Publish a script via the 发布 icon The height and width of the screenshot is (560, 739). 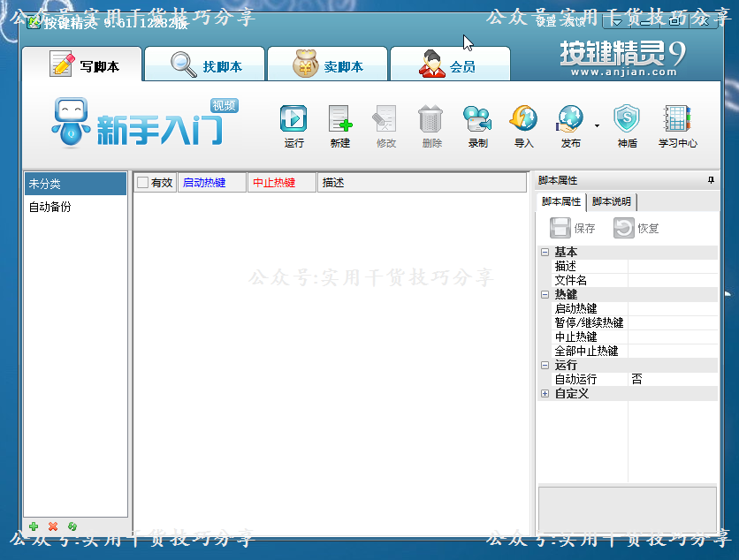569,125
